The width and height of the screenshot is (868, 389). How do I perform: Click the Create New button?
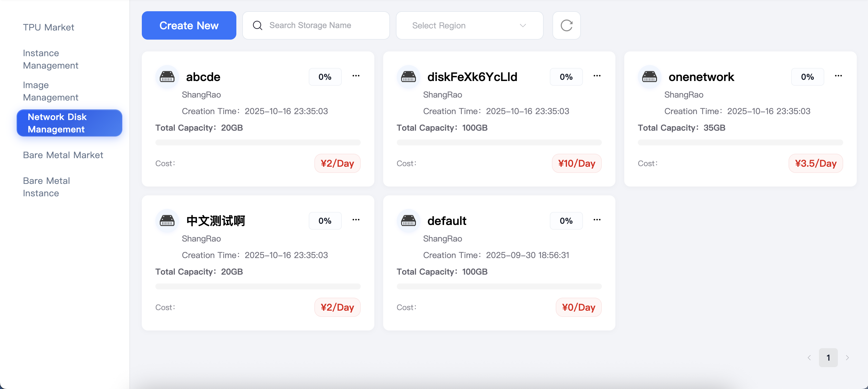pyautogui.click(x=189, y=25)
